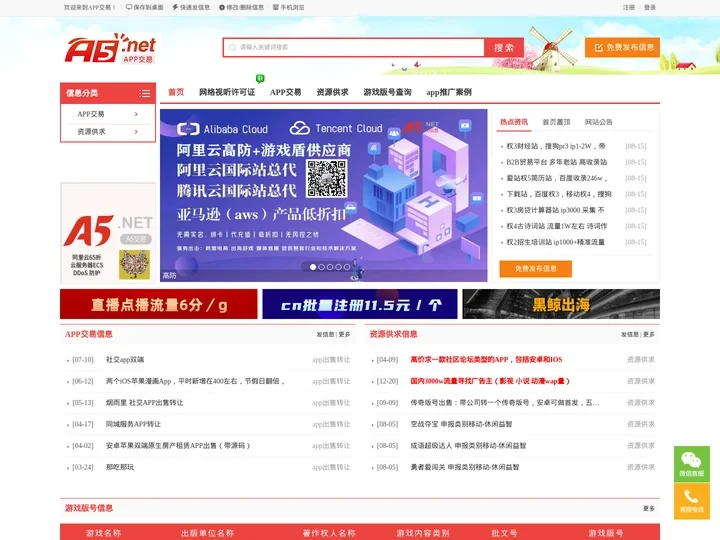Open 高价求一款社区论坛类型的APP listing
The image size is (720, 540).
(486, 360)
